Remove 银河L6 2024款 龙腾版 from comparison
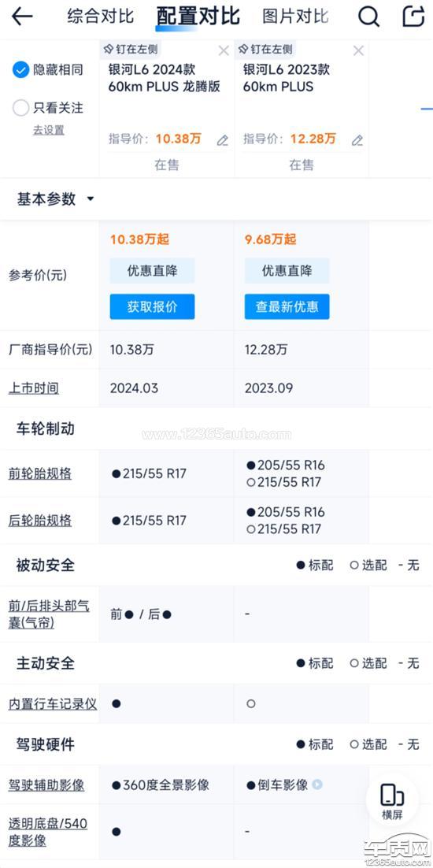The height and width of the screenshot is (868, 433). click(x=224, y=51)
